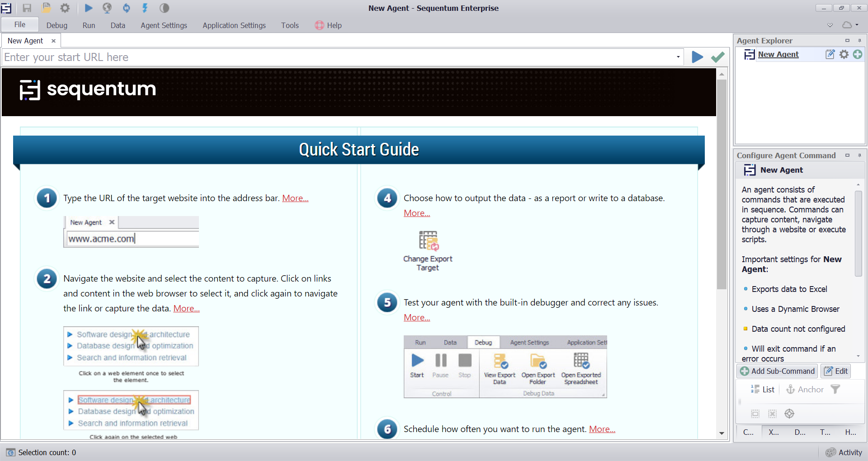Click the Save floppy disk icon
The height and width of the screenshot is (461, 868).
[27, 8]
